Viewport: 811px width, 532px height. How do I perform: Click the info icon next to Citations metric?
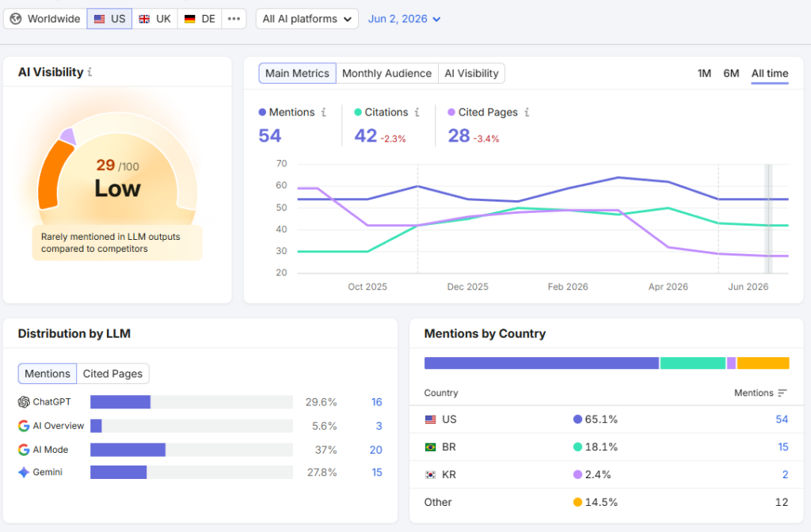pyautogui.click(x=417, y=112)
